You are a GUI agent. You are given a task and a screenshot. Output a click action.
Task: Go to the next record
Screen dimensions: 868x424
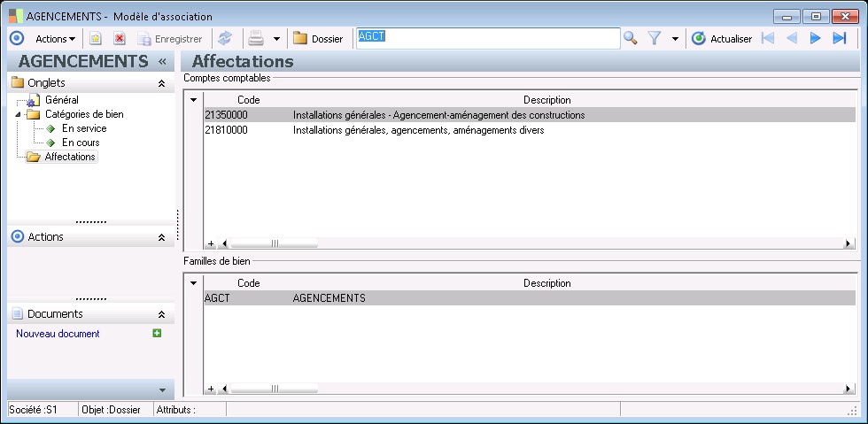click(816, 39)
